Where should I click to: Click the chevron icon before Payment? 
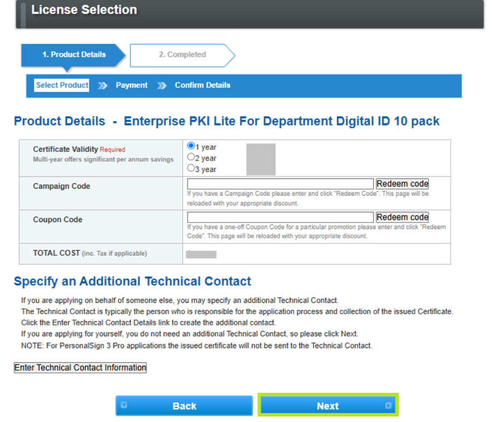coord(102,86)
